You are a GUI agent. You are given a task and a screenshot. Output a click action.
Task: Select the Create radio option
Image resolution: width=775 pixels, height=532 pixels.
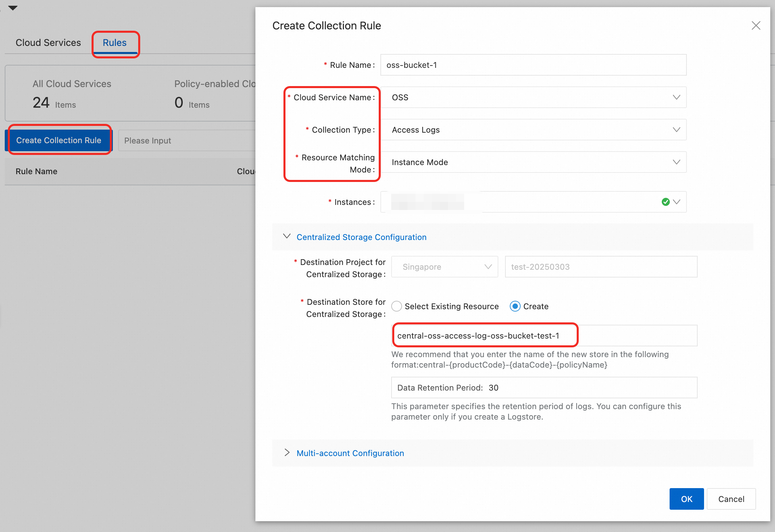coord(515,306)
